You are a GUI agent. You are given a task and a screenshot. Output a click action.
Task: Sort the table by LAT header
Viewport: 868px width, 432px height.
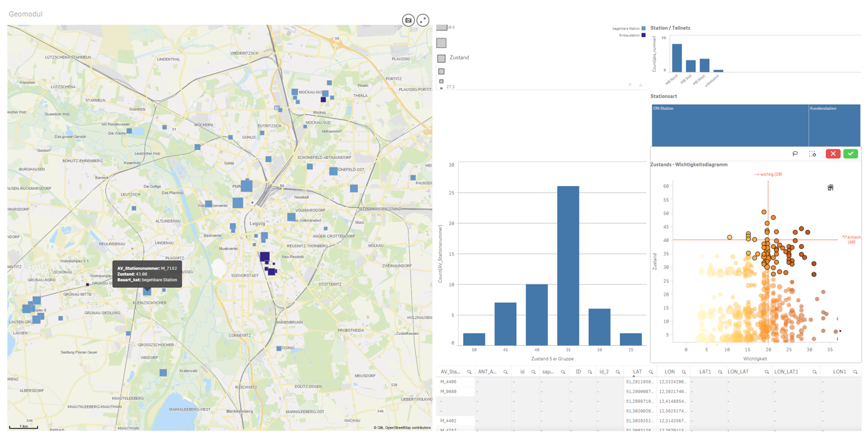[637, 372]
